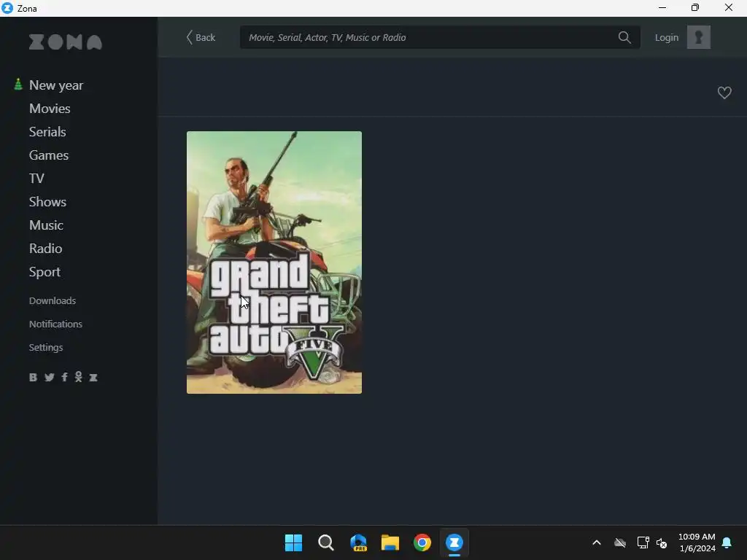
Task: Open File Explorer from taskbar
Action: coord(390,542)
